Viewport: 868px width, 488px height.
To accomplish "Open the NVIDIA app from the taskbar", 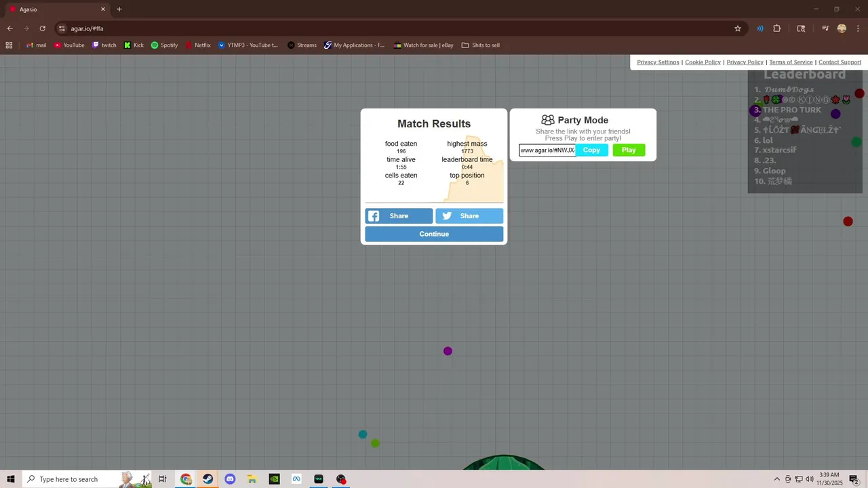I will pos(274,479).
